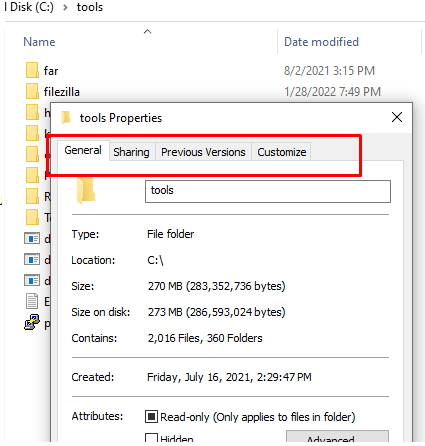Screen dimensions: 425x446
Task: Sort by the Date modified column header
Action: [x=321, y=42]
